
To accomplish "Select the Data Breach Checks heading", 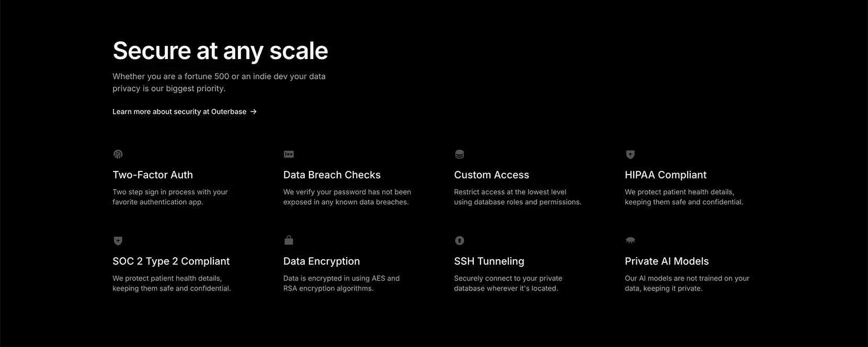I will tap(332, 175).
